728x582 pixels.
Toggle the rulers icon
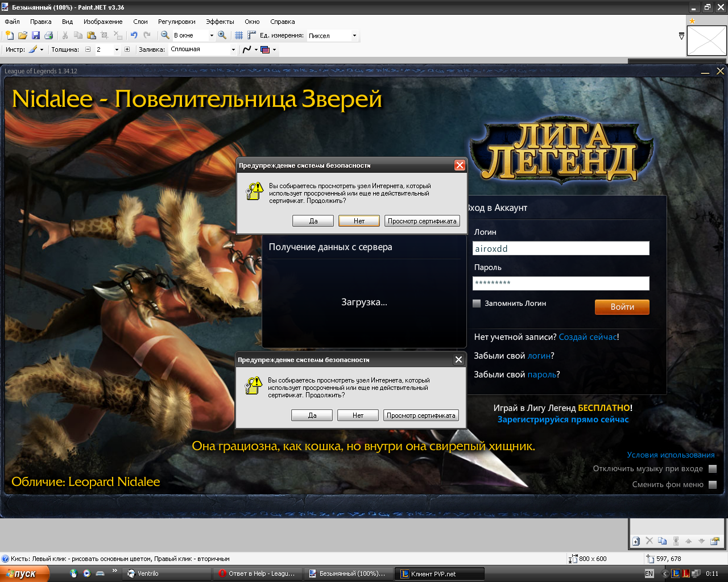252,35
